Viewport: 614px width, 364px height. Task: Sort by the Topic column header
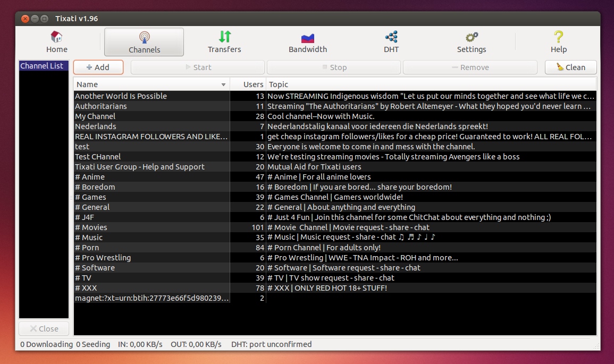(x=431, y=84)
